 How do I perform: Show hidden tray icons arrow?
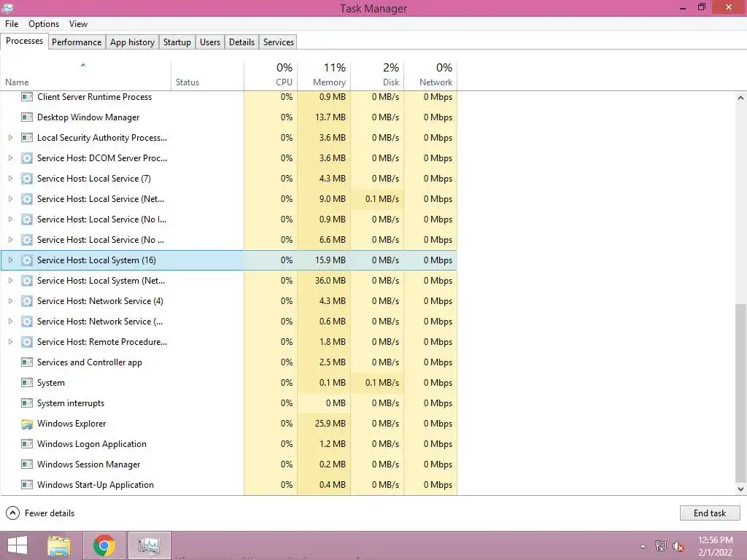(643, 546)
